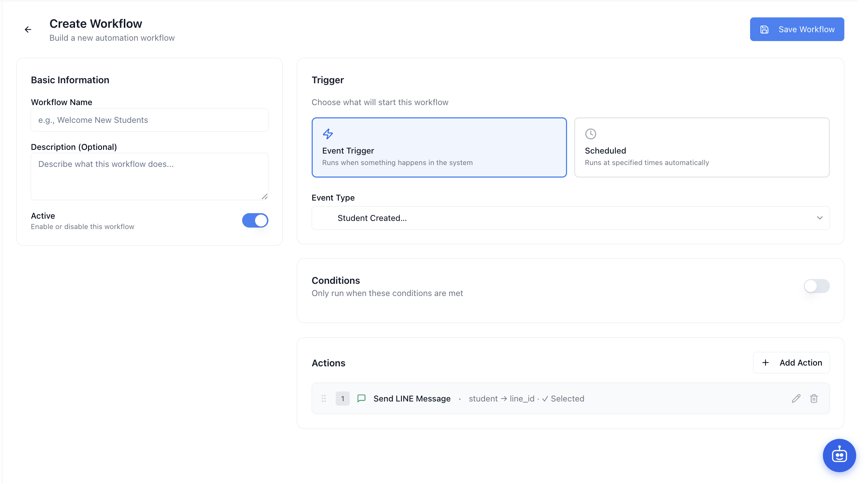Image resolution: width=868 pixels, height=484 pixels.
Task: Click the Add Action button
Action: [791, 363]
